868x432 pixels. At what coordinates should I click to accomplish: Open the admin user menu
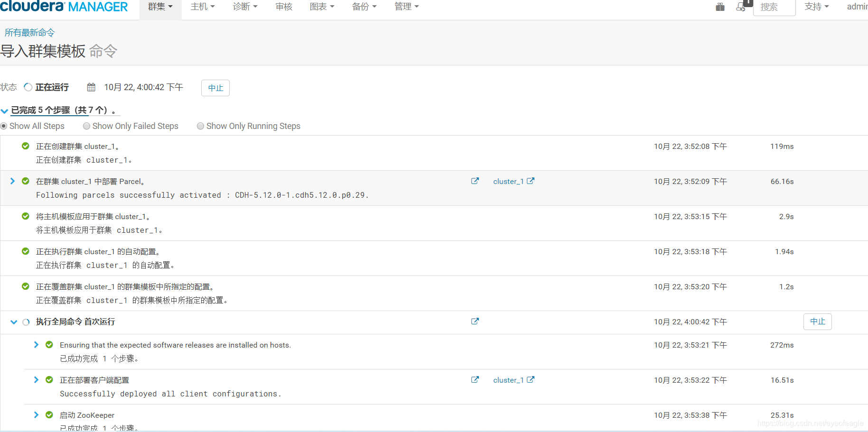(x=857, y=7)
